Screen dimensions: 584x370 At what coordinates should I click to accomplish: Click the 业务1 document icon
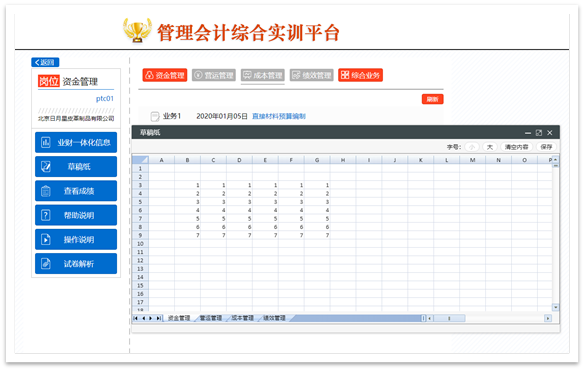(x=155, y=116)
